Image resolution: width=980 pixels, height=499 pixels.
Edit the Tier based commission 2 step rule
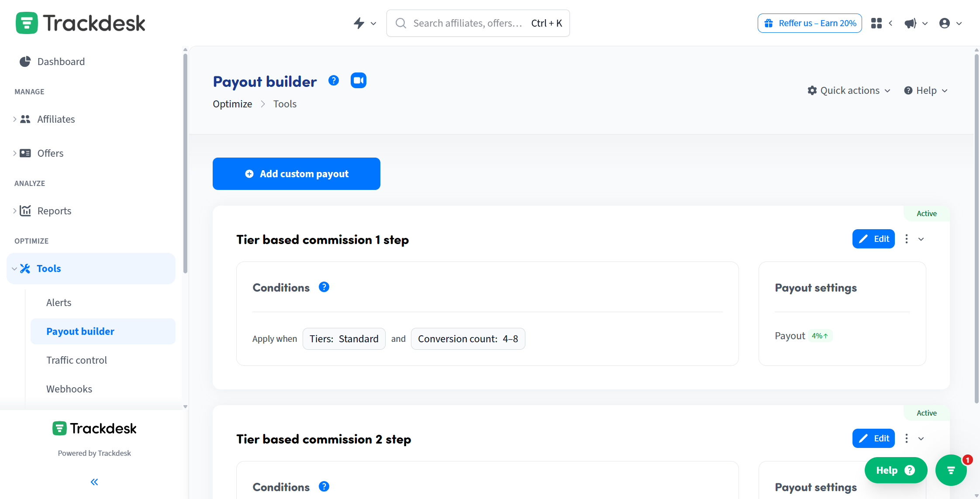pos(873,438)
